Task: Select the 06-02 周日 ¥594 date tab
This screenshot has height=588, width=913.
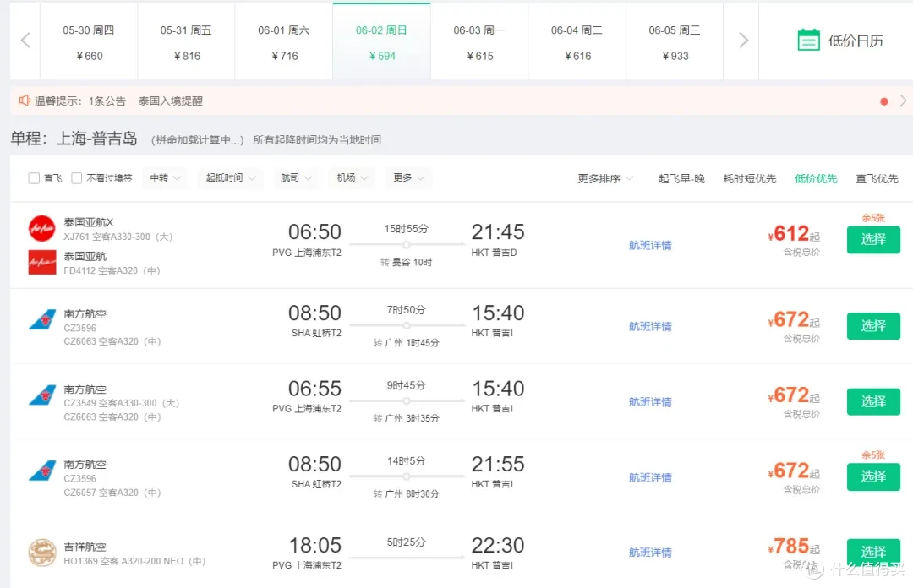Action: click(382, 41)
